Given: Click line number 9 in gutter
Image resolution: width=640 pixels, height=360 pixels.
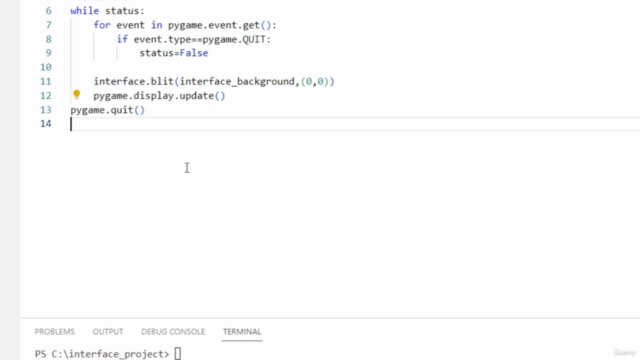Looking at the screenshot, I should 49,53.
